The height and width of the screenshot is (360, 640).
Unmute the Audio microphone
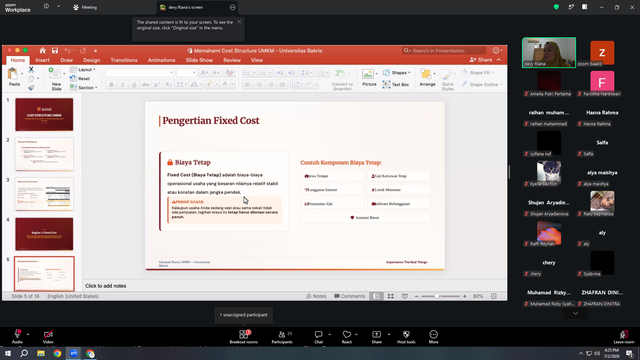point(17,334)
